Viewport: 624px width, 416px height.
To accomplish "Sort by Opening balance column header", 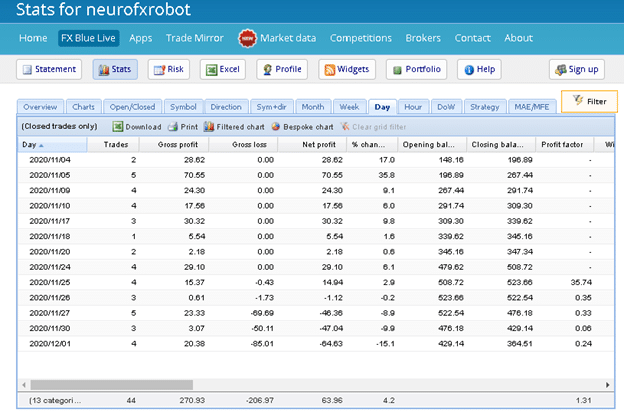I will point(433,145).
